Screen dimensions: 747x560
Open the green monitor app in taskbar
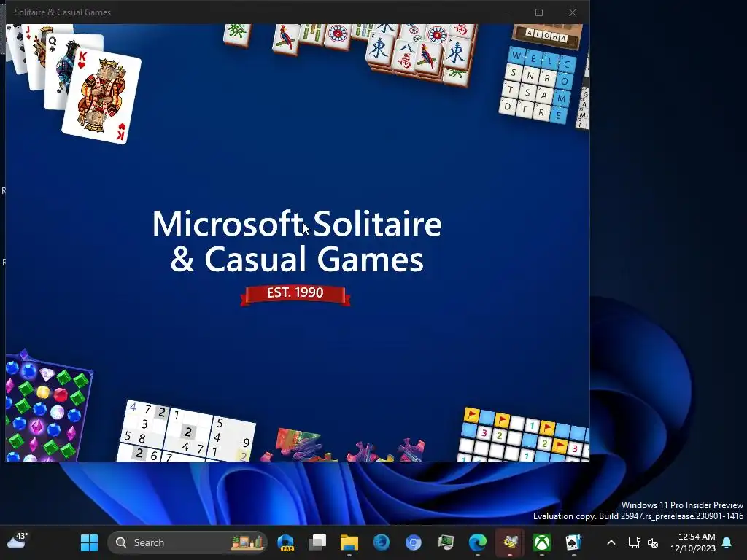coord(446,542)
